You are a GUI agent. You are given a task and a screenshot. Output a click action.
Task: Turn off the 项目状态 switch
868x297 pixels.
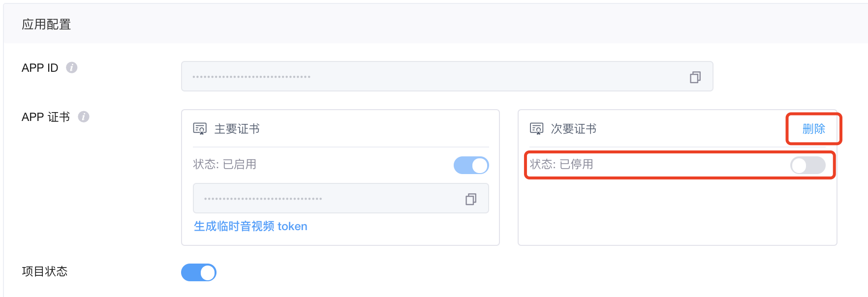click(x=199, y=272)
